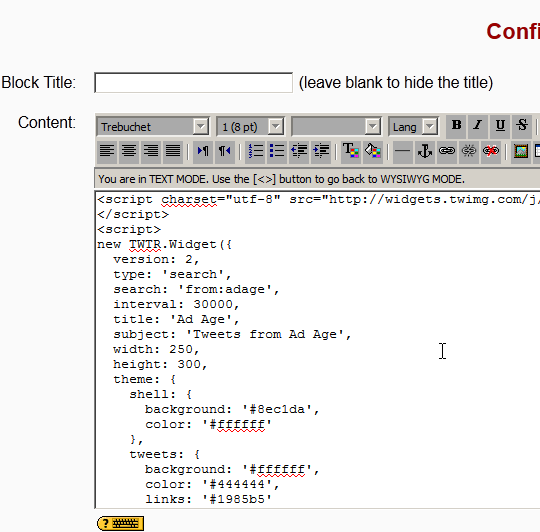Click line "subject: 'Tweets from Ad Age',"
This screenshot has width=540, height=532.
pyautogui.click(x=232, y=334)
